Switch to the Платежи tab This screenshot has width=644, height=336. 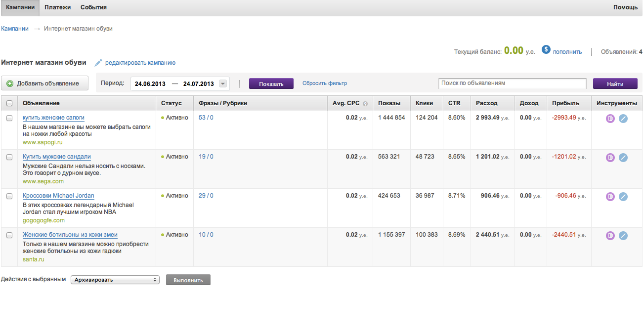57,7
